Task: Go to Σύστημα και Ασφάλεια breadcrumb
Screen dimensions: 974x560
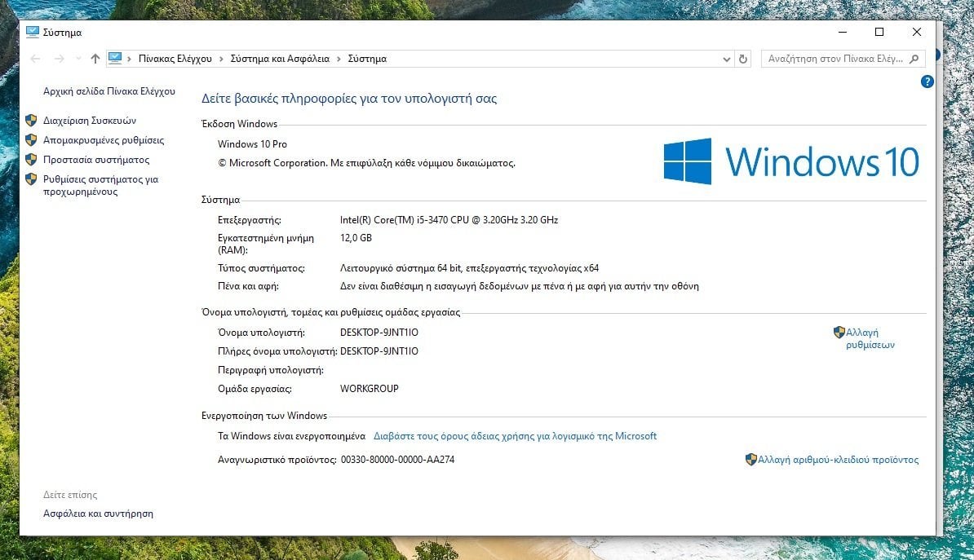Action: tap(280, 59)
